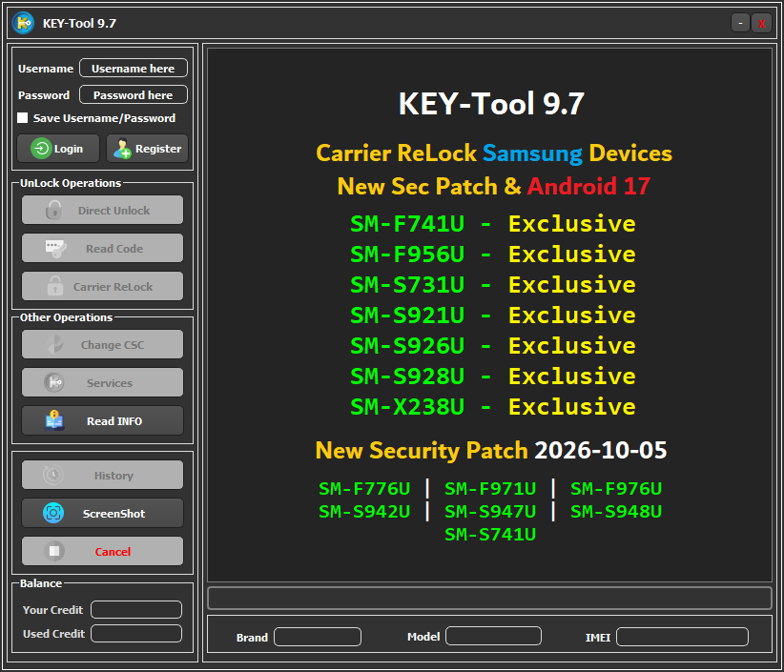Click the SM-S926U model text

(x=407, y=346)
